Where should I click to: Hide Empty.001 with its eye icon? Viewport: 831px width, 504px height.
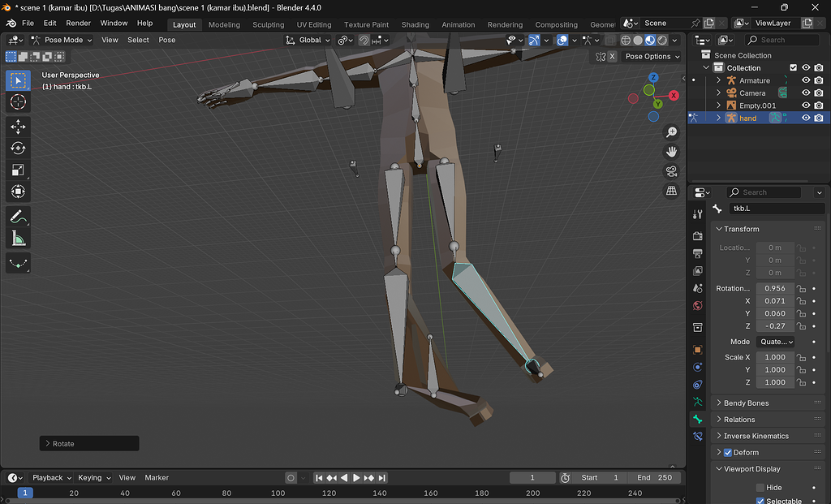click(x=806, y=106)
